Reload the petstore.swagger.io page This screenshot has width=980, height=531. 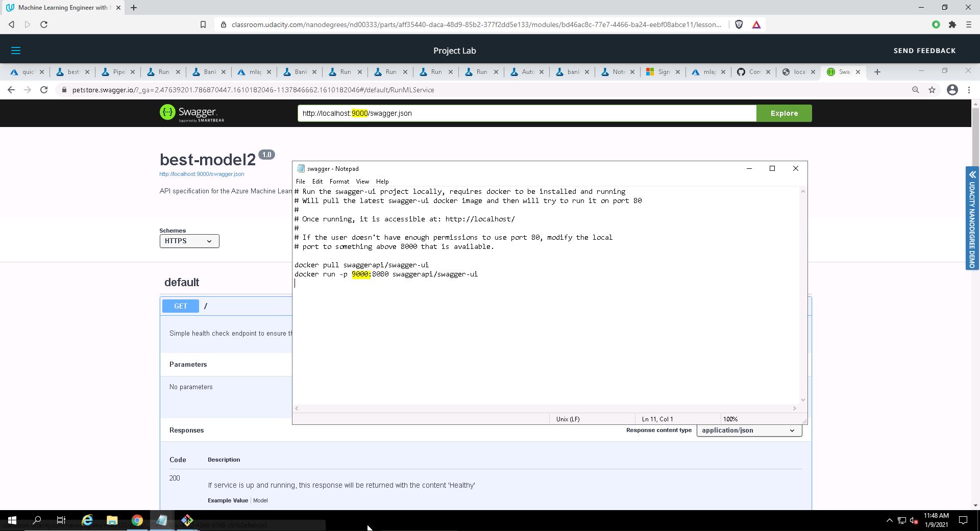click(44, 90)
